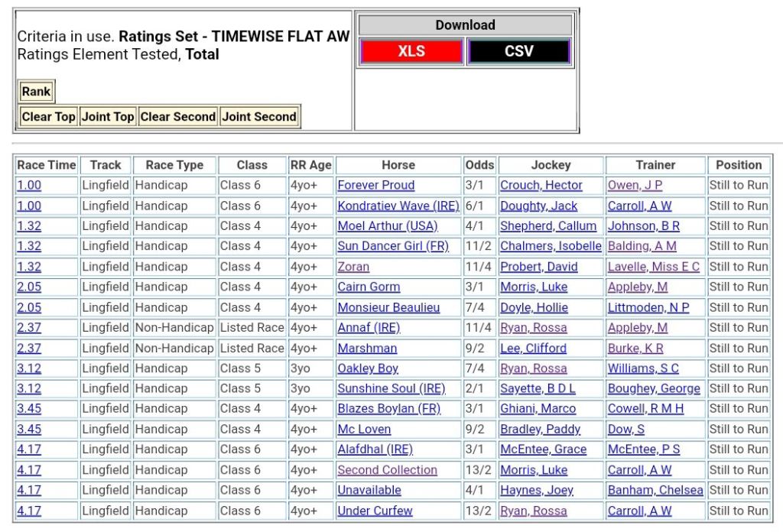View jockey Doyle, Hollie page
The image size is (783, 532).
[x=534, y=307]
